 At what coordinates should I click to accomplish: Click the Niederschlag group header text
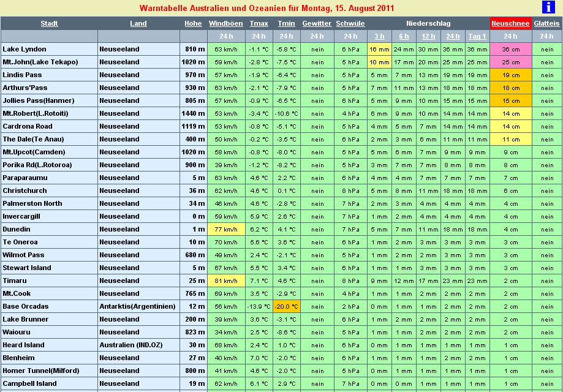pos(428,23)
